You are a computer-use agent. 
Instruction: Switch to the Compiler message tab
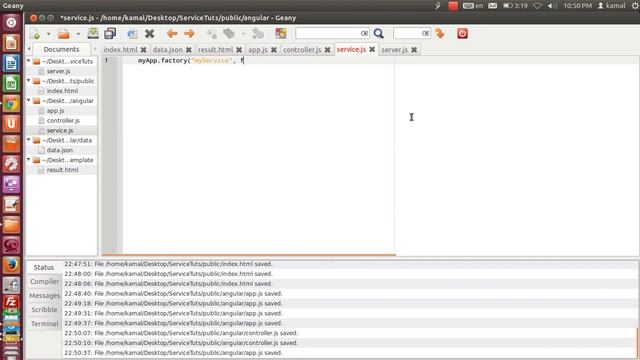tap(44, 282)
